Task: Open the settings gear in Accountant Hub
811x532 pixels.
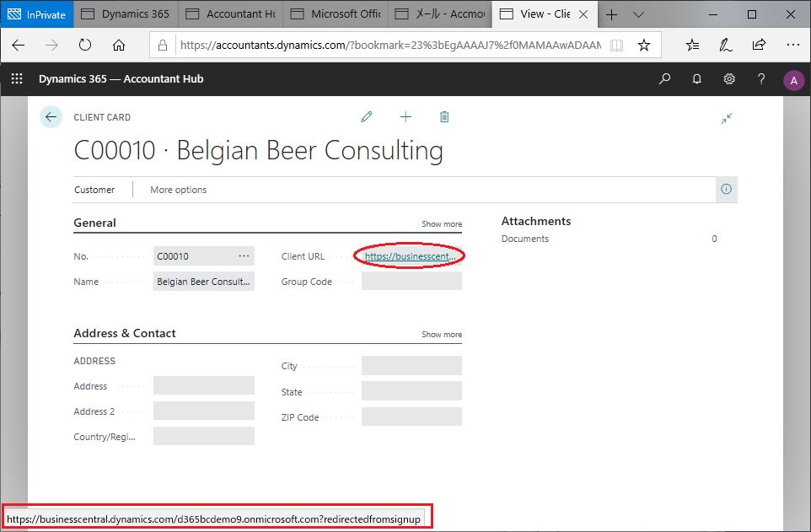Action: pos(729,78)
